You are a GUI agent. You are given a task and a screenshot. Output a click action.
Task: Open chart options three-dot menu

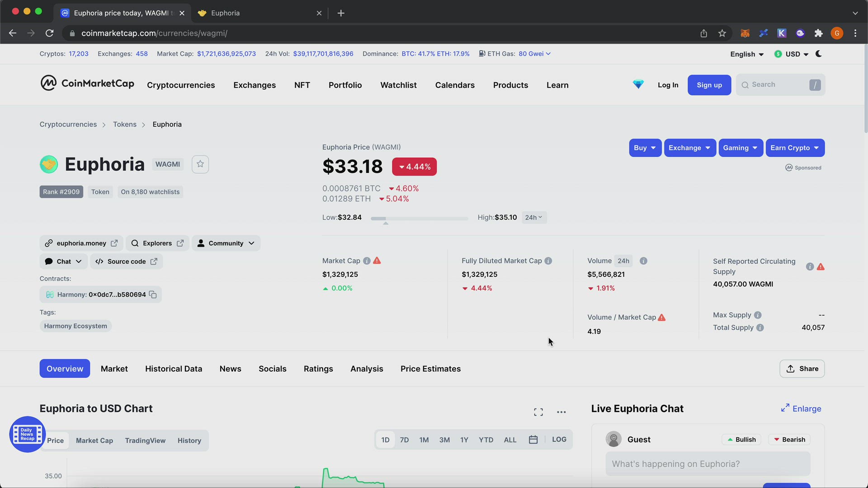561,412
